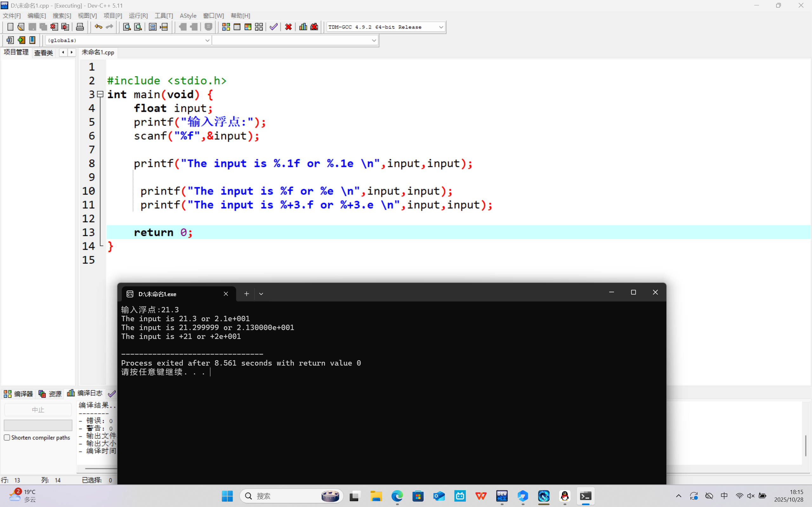
Task: Click the Undo arrow icon
Action: click(x=98, y=27)
